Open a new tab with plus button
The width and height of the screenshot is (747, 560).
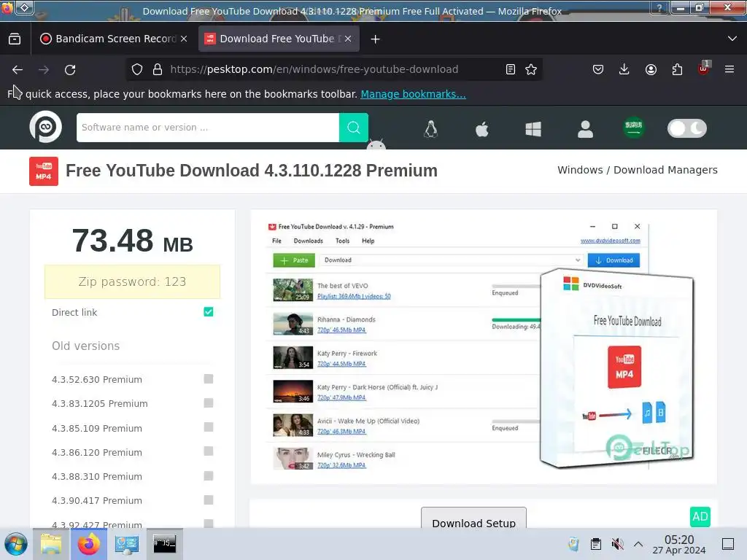pyautogui.click(x=376, y=39)
